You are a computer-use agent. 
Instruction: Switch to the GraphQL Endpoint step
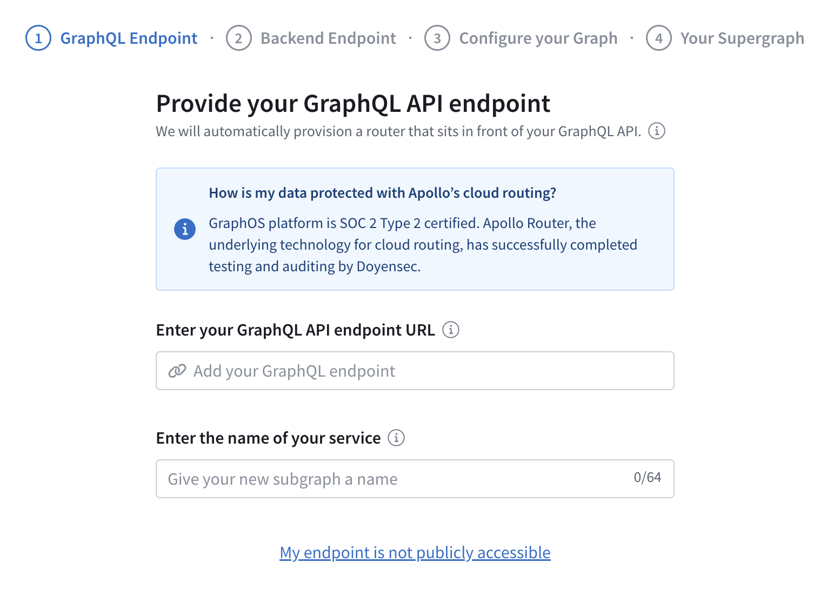coord(129,38)
